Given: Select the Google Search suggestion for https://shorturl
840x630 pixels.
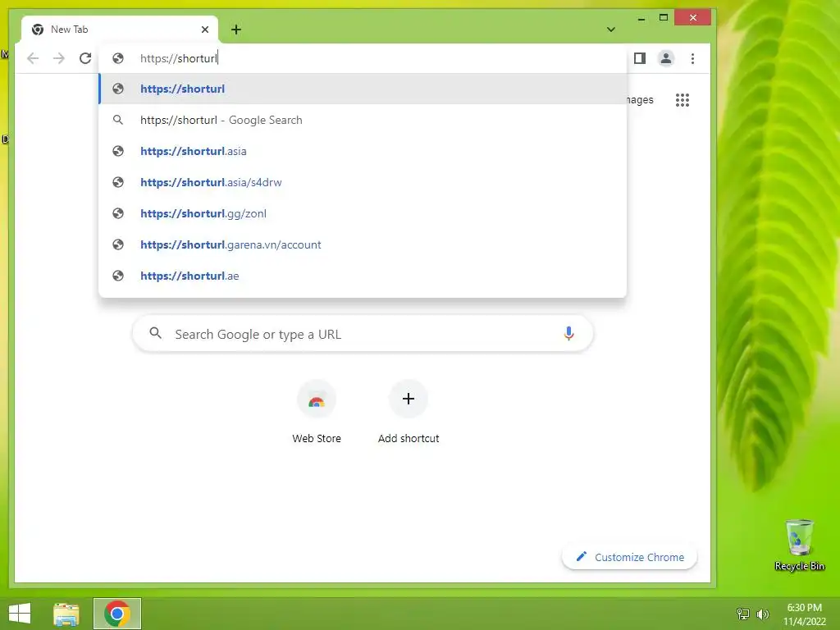Looking at the screenshot, I should (x=363, y=120).
